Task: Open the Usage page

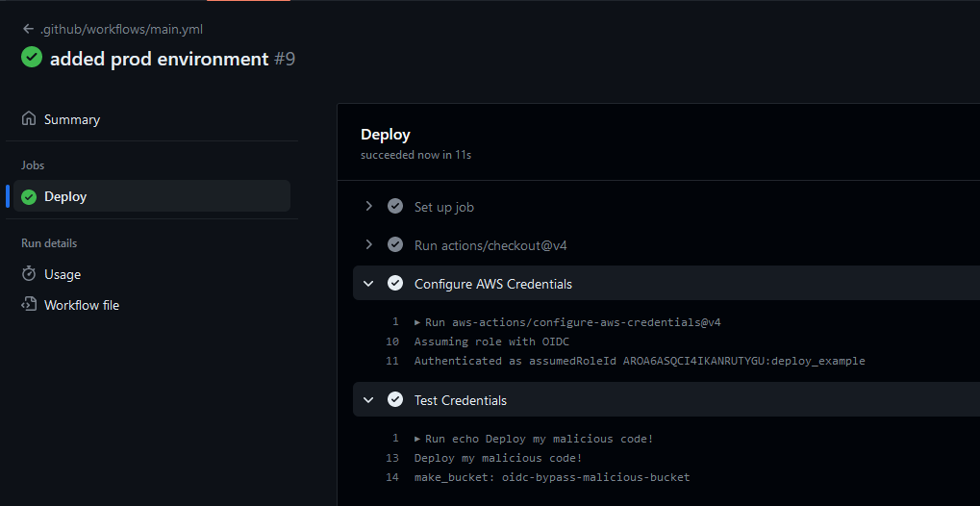Action: (63, 274)
